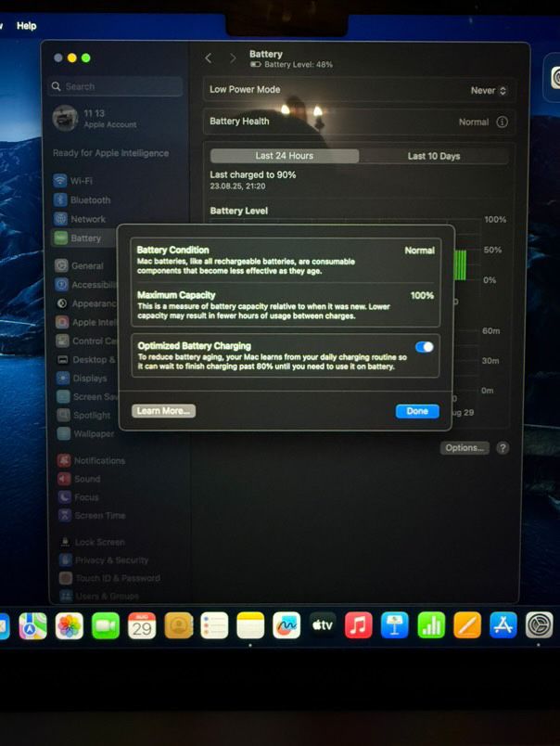Open Keynote in the Dock
560x746 pixels.
coord(395,625)
